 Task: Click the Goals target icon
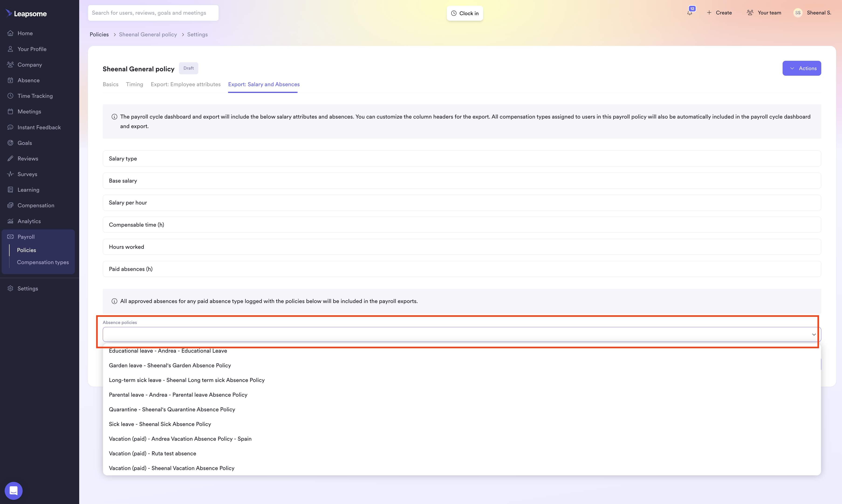(10, 143)
